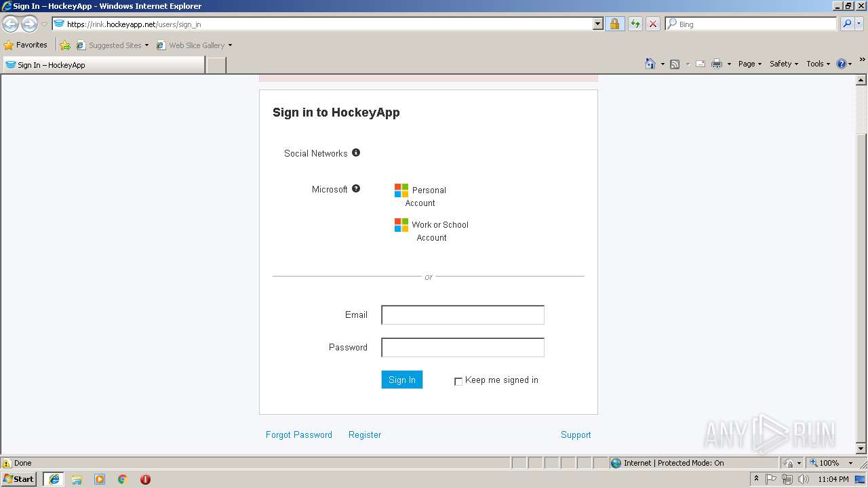Sign in with Work or School Account
Screen dimensions: 868x488
point(431,230)
